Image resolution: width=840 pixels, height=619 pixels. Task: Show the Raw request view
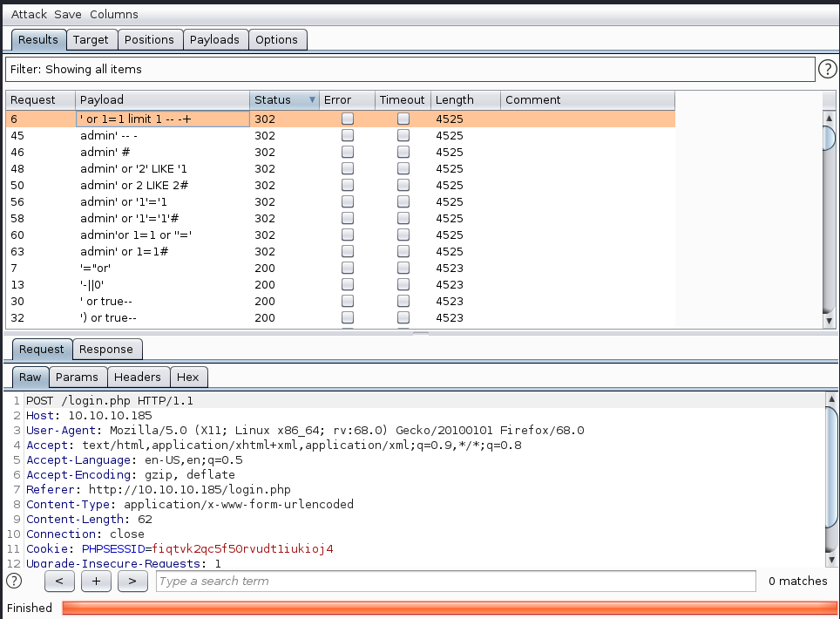pos(30,378)
